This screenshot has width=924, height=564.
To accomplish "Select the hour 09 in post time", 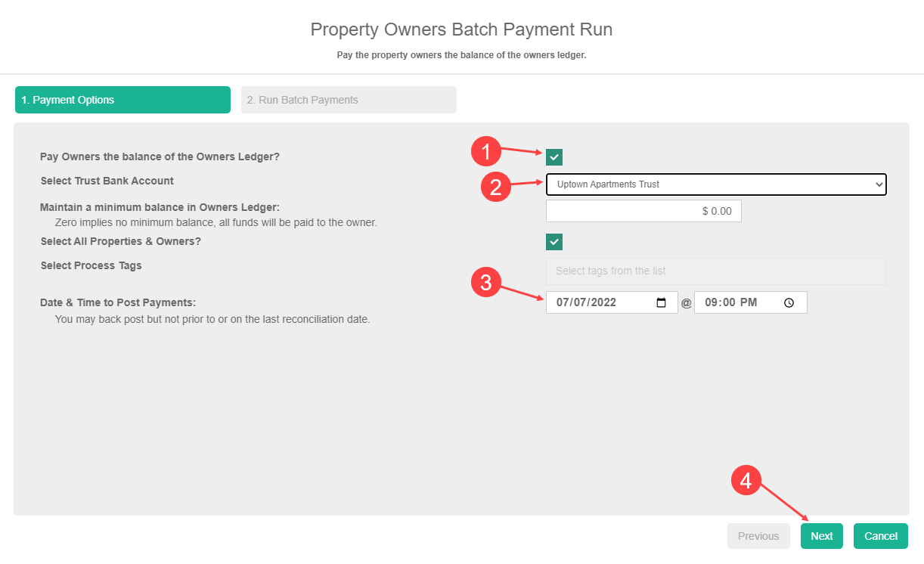I will (711, 302).
